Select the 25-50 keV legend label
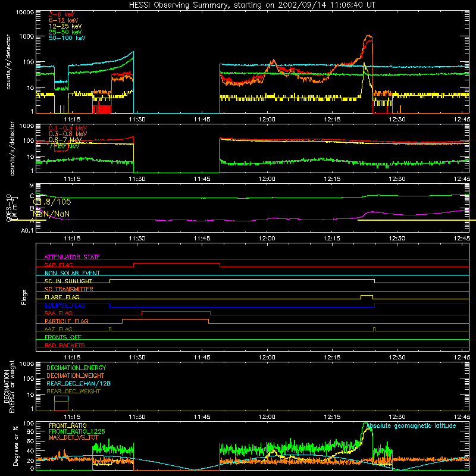The height and width of the screenshot is (476, 476). (x=65, y=32)
